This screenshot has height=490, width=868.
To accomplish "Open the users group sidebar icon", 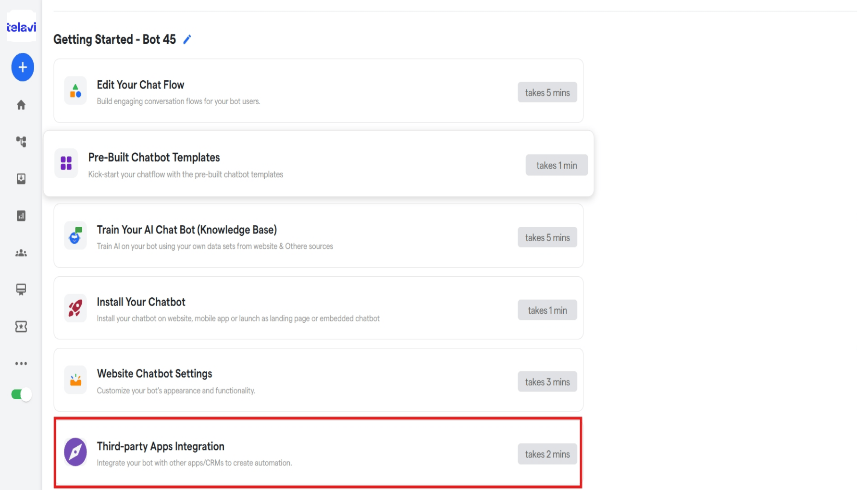I will pyautogui.click(x=21, y=253).
